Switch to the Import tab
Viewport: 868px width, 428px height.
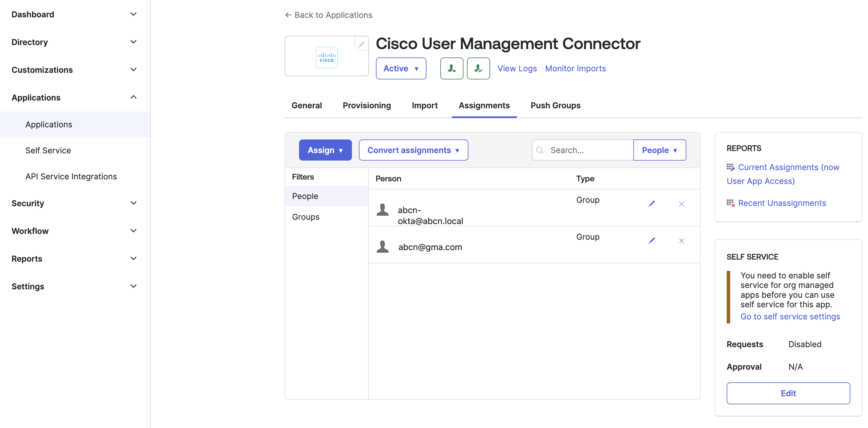pyautogui.click(x=424, y=105)
